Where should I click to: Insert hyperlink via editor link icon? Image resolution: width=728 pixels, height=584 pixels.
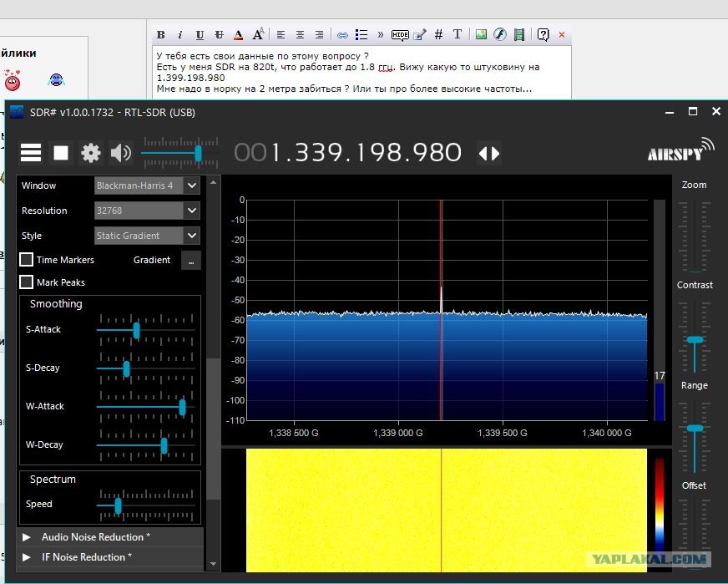(x=342, y=35)
